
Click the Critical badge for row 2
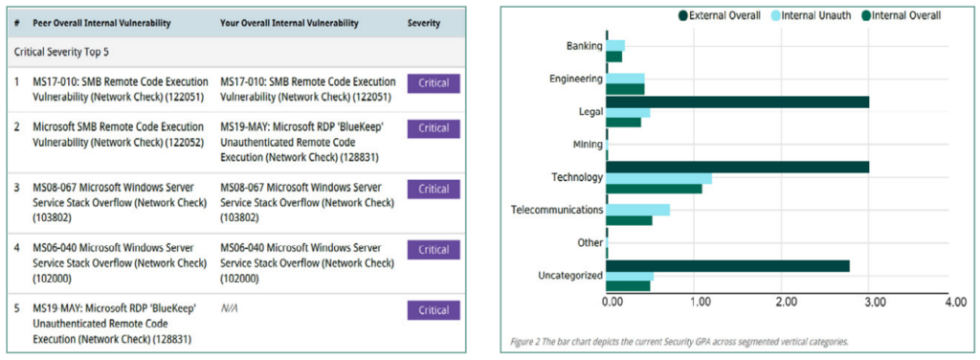[434, 128]
